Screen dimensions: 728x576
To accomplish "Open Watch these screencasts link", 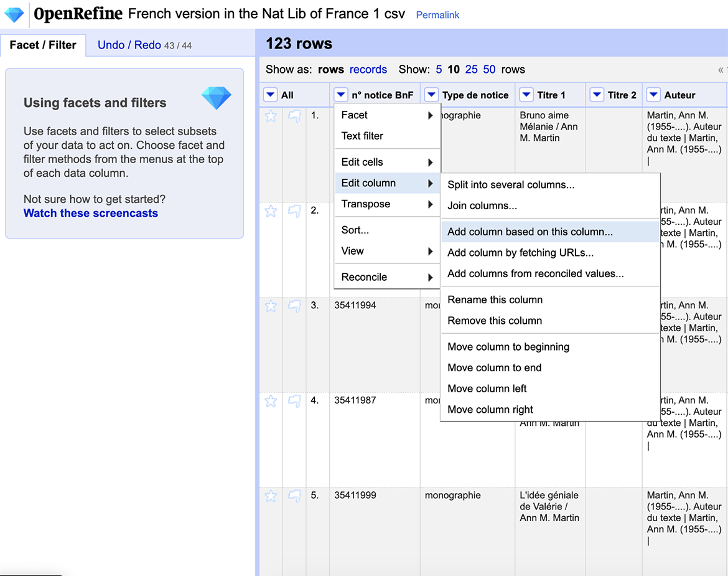I will [91, 213].
